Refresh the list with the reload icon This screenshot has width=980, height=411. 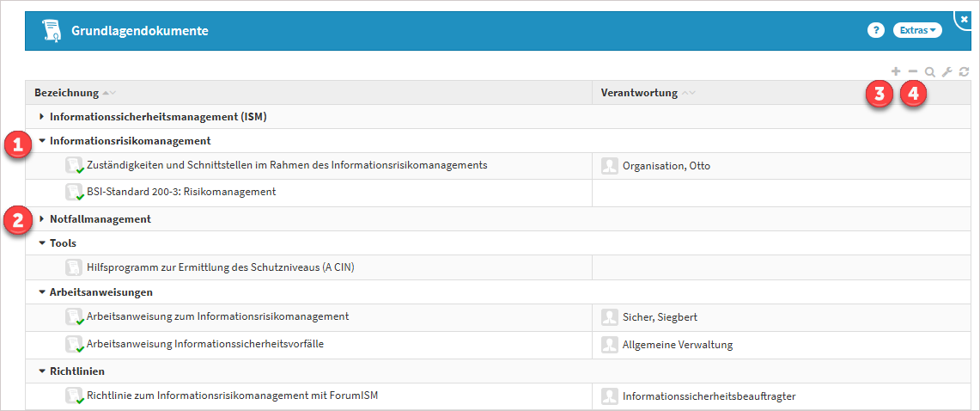point(965,73)
